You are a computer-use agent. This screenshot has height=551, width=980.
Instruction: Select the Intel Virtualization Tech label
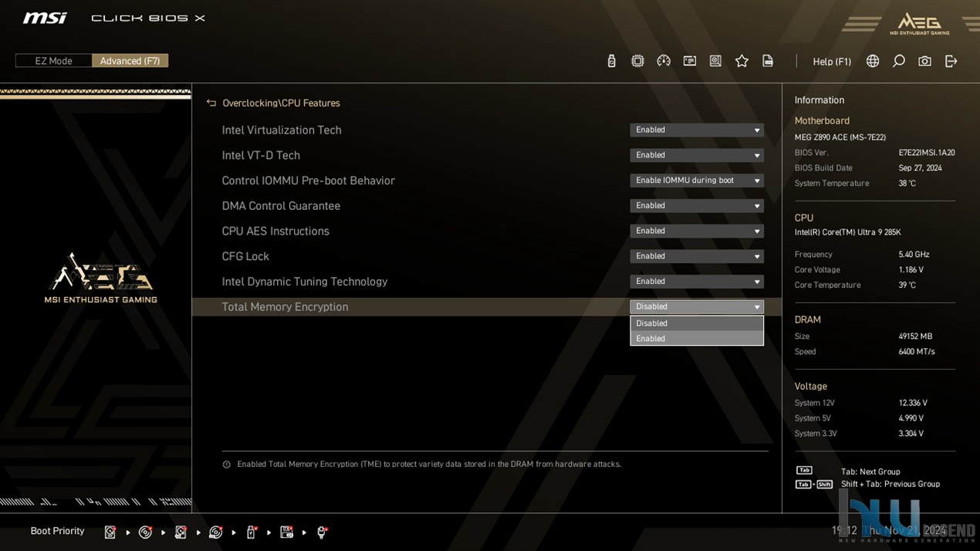(x=282, y=130)
